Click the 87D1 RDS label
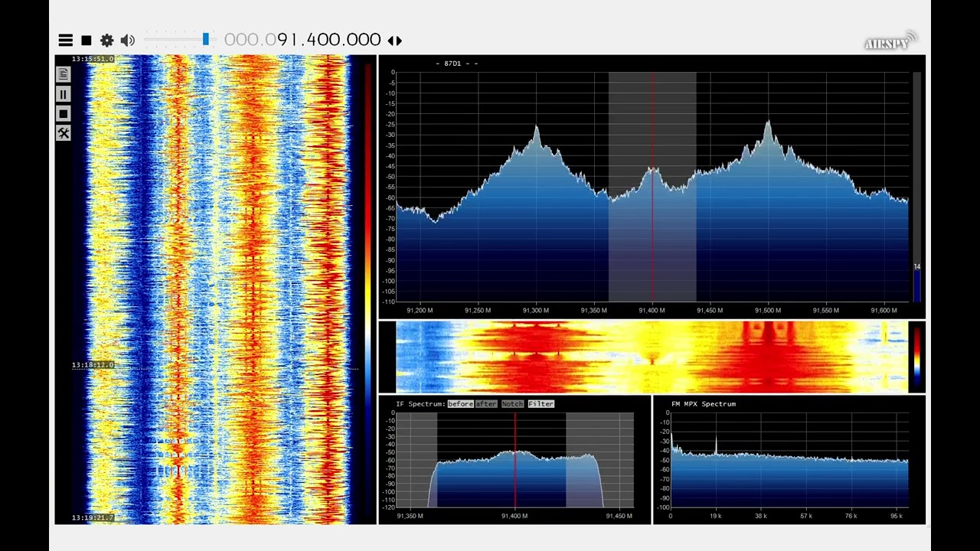The height and width of the screenshot is (551, 980). (x=452, y=64)
